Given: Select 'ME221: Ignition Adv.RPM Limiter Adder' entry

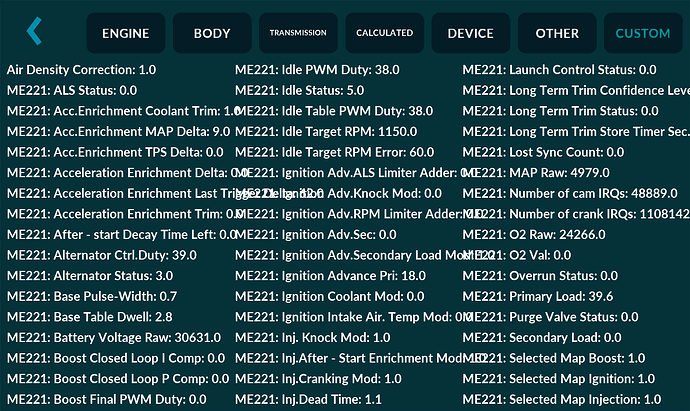Looking at the screenshot, I should (x=360, y=214).
